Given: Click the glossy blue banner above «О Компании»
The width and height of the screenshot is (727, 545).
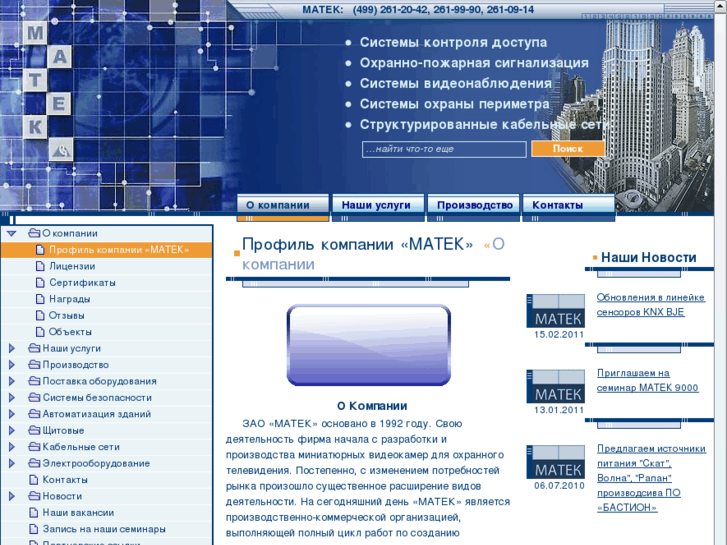Looking at the screenshot, I should 369,345.
